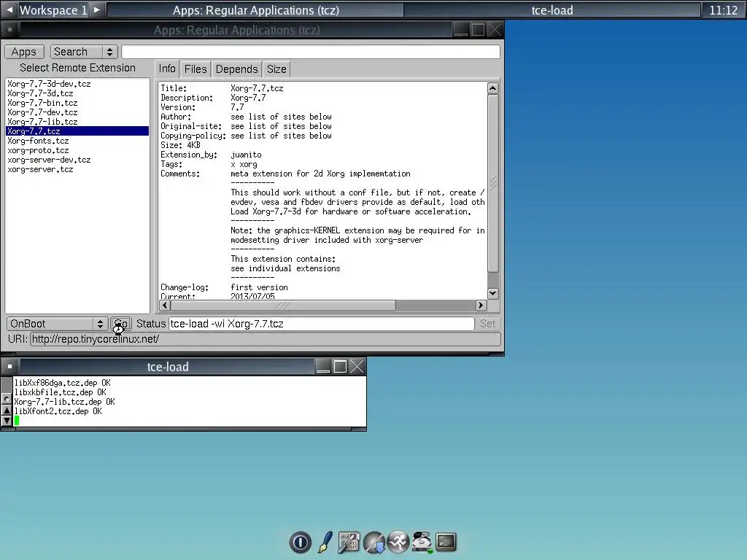Click the URI field with repo address

tap(265, 339)
